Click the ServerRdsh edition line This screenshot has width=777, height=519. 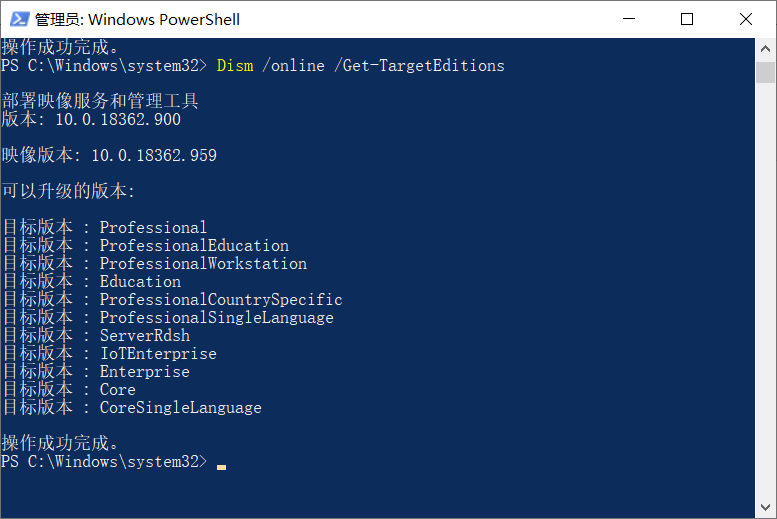coord(96,336)
